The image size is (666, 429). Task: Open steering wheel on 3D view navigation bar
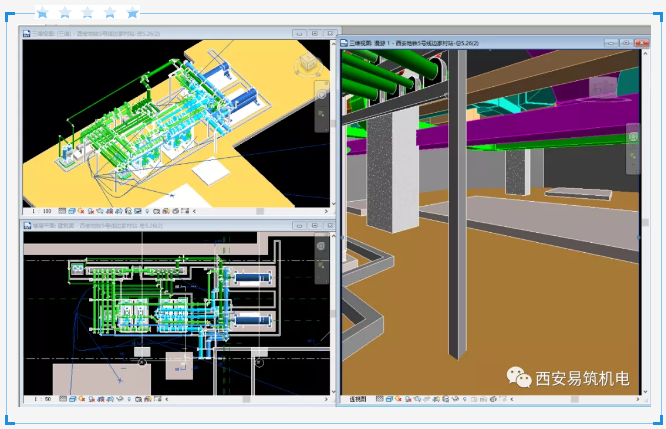click(x=322, y=94)
